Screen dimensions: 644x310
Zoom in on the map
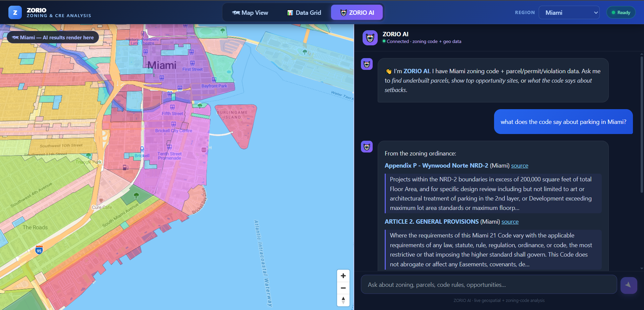(x=343, y=276)
